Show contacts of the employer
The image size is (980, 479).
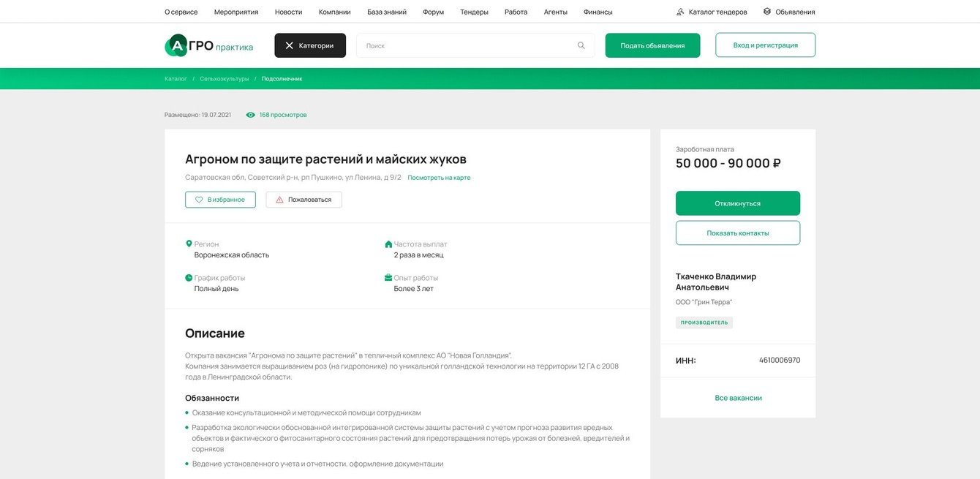pos(737,233)
